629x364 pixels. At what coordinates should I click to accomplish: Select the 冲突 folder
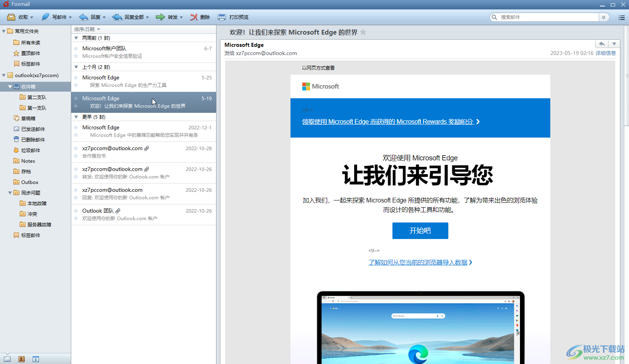coord(29,214)
